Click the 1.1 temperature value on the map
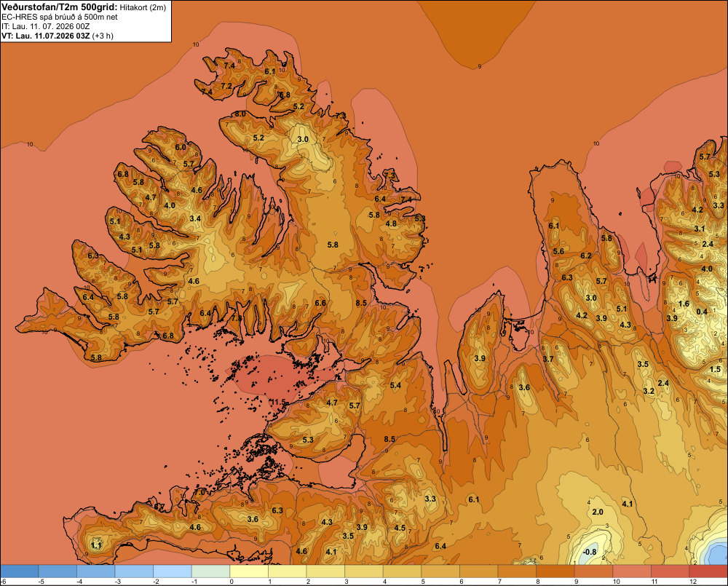Image resolution: width=728 pixels, height=586 pixels. pos(96,545)
